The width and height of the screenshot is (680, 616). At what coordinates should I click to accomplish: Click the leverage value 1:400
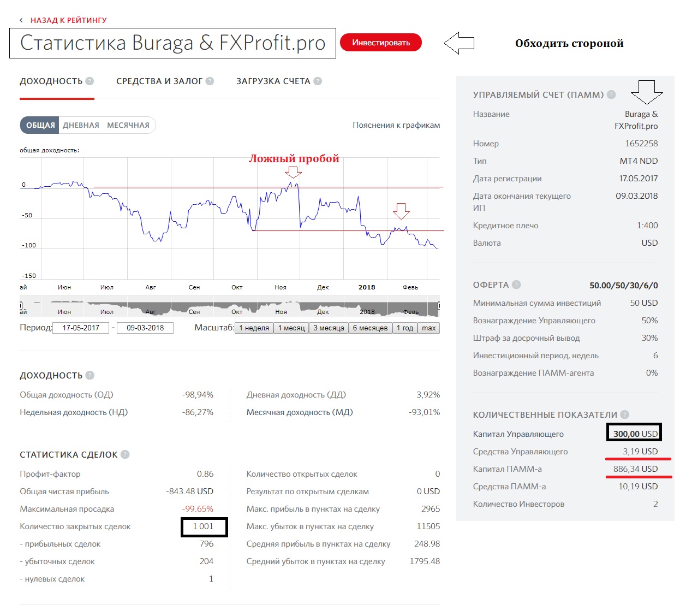pos(647,226)
